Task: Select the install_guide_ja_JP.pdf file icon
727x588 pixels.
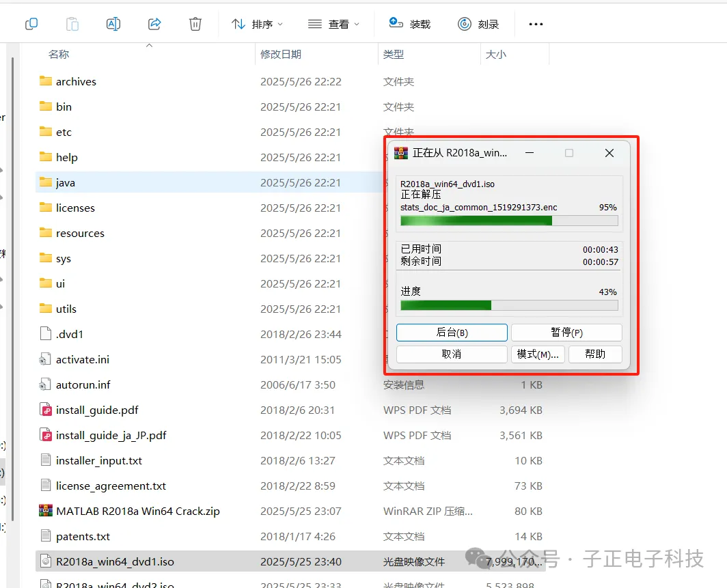Action: coord(45,434)
